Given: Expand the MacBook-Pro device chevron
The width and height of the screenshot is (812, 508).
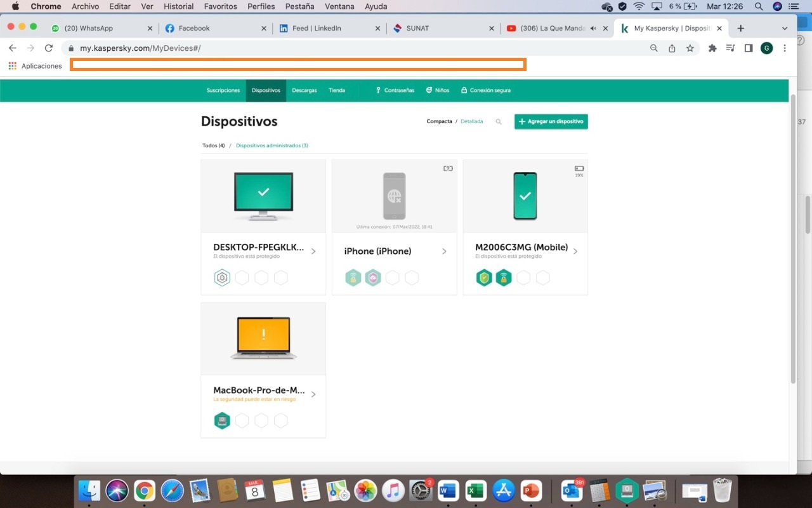Looking at the screenshot, I should pyautogui.click(x=313, y=394).
